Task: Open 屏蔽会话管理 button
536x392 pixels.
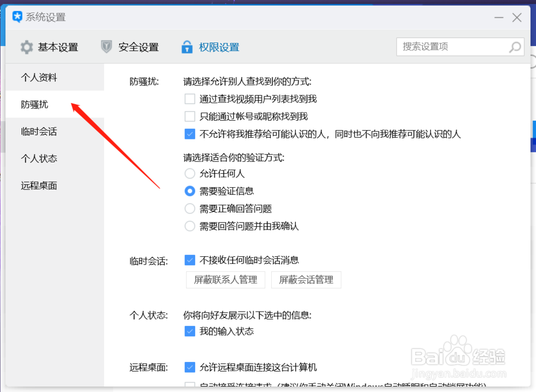Action: click(x=306, y=280)
